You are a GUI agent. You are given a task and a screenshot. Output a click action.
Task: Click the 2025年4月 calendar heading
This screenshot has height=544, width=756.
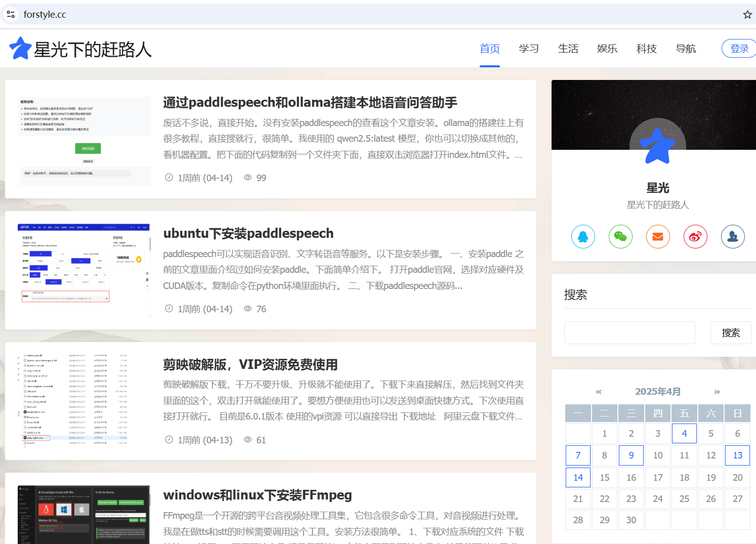pos(658,392)
